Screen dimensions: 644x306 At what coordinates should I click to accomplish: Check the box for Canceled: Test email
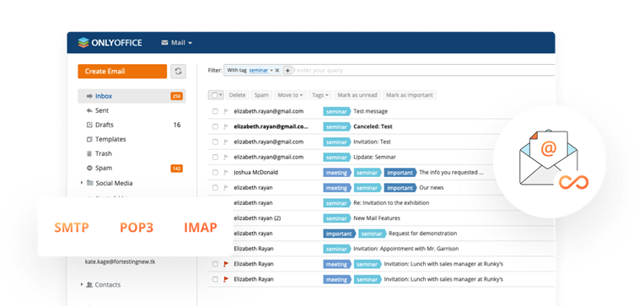click(215, 126)
